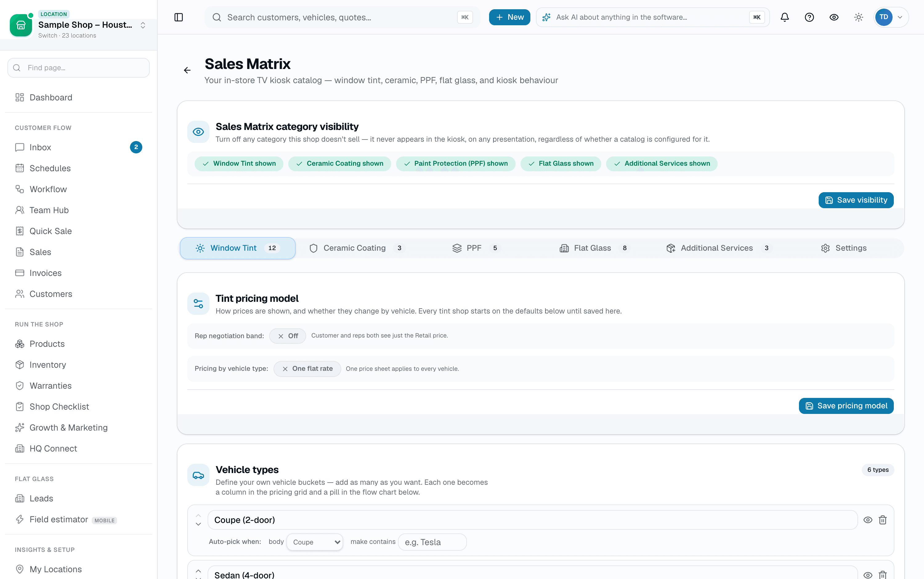Toggle One flat rate pricing pill
Image resolution: width=924 pixels, height=579 pixels.
pos(307,369)
